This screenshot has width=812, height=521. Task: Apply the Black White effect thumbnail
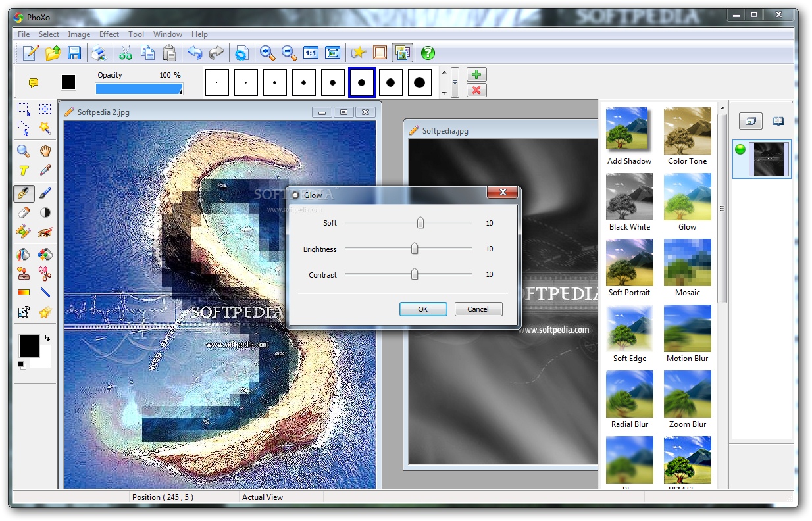click(630, 196)
